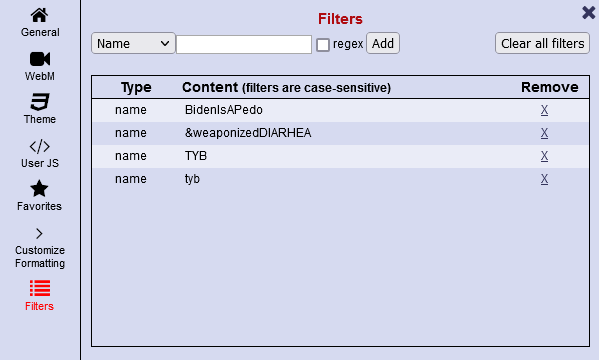Select the Filters label in the sidebar
The image size is (599, 360).
click(39, 306)
